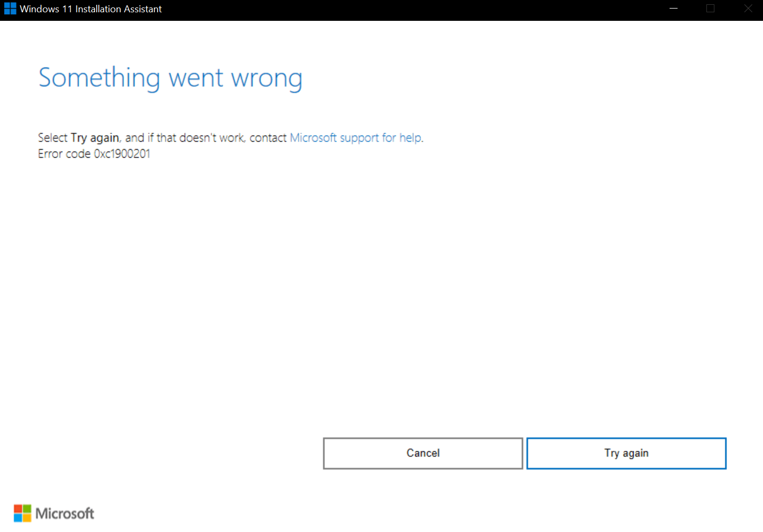The image size is (763, 532).
Task: Click the Windows logo in title bar
Action: [x=10, y=9]
